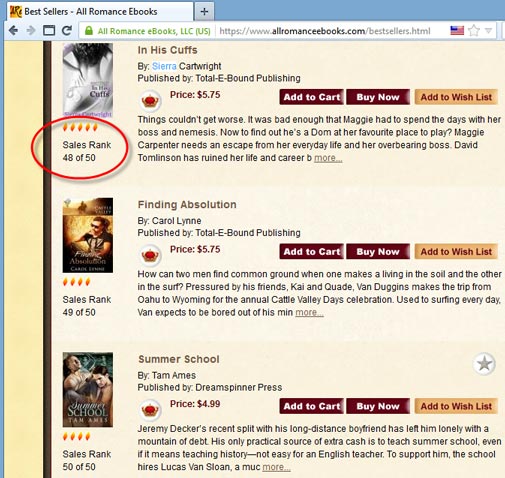Click the crown icon for Finding Absolution

tap(150, 255)
